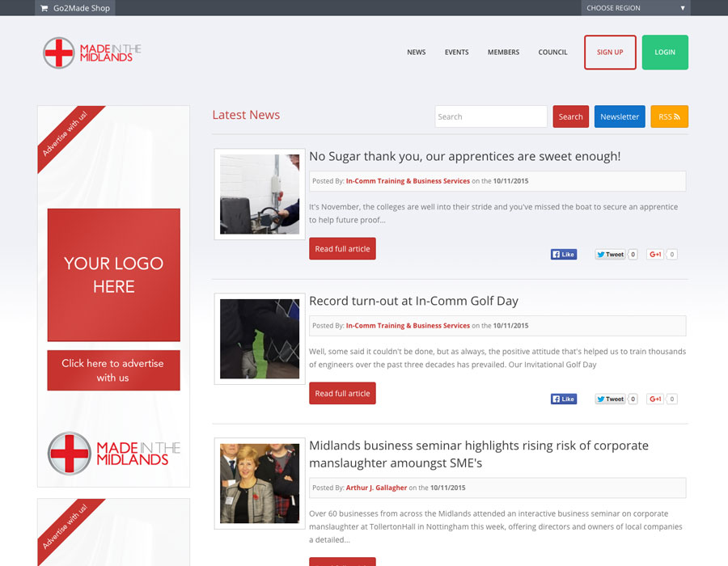Like the In-Comm Golf Day article on Facebook
Viewport: 728px width, 566px height.
click(x=563, y=399)
